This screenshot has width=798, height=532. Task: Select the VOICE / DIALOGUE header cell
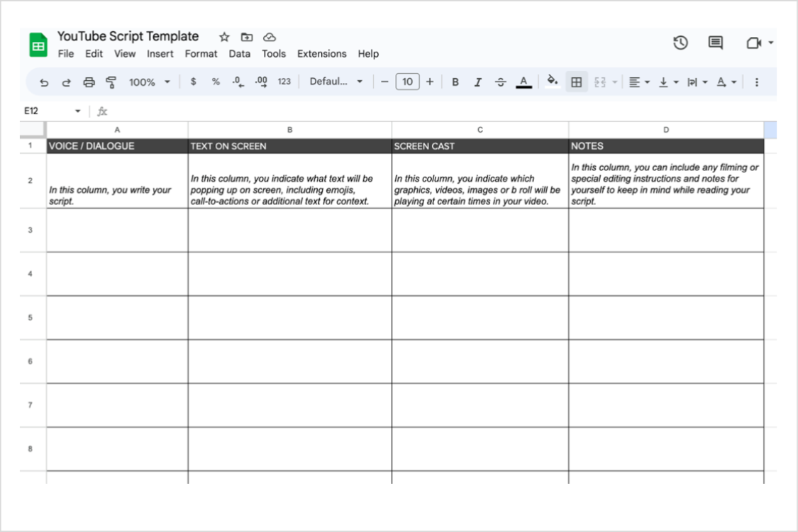pyautogui.click(x=117, y=146)
